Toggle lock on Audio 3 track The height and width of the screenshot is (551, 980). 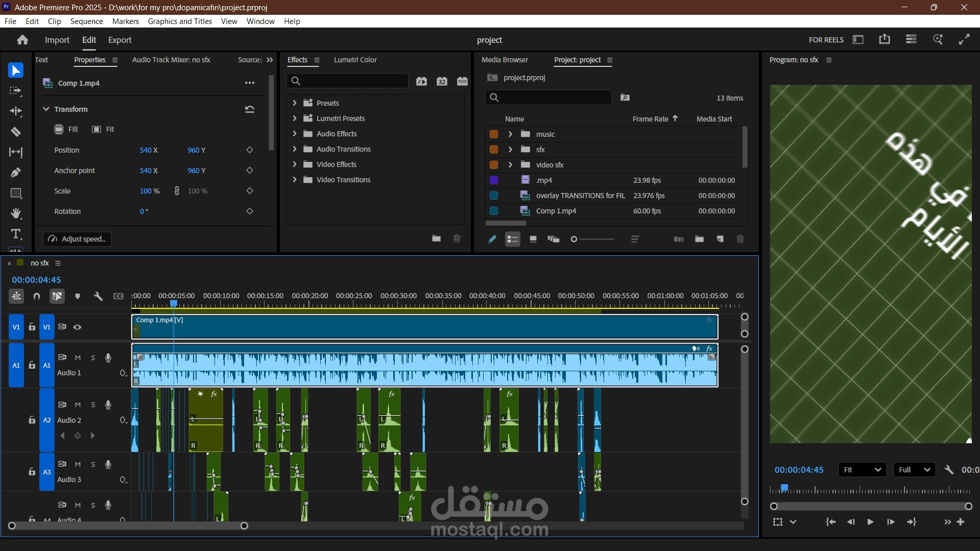pyautogui.click(x=32, y=472)
